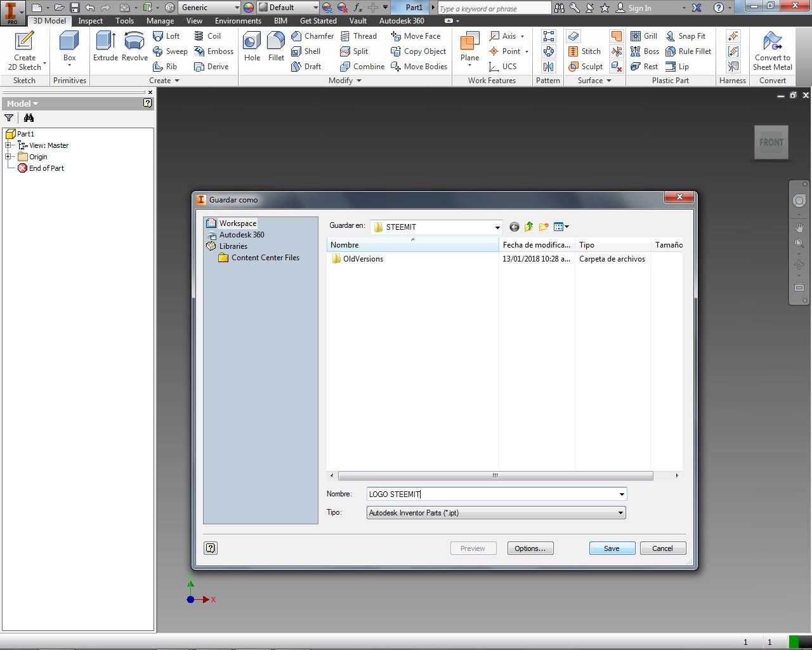Activate the Fillet tool
This screenshot has height=650, width=812.
276,47
